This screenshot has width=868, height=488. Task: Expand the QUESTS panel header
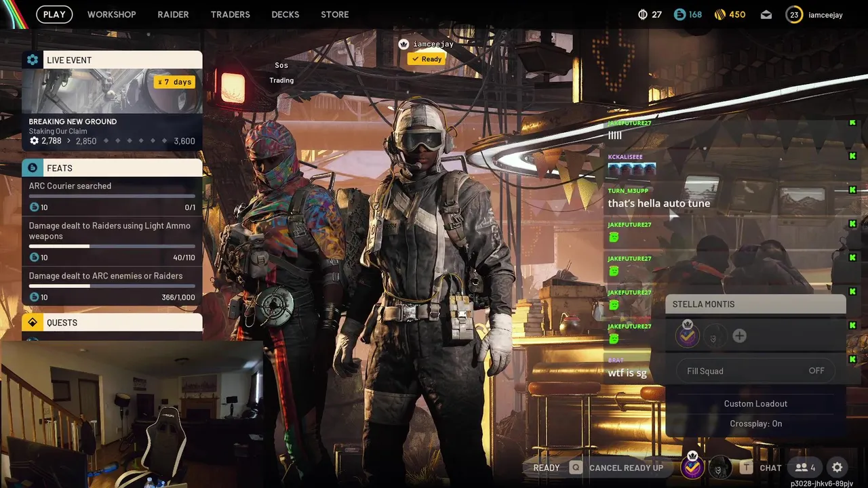(112, 323)
